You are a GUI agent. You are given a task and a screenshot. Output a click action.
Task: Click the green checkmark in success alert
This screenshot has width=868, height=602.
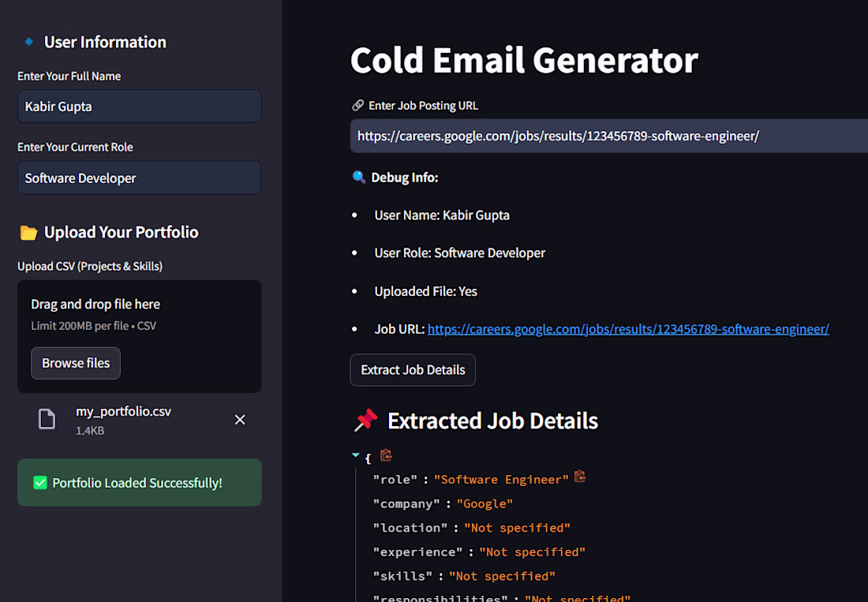40,483
